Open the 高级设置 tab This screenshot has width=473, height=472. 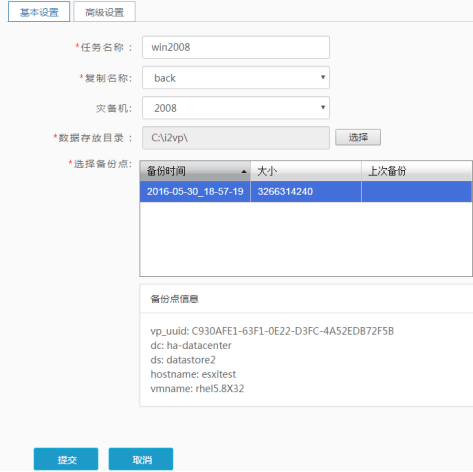click(x=104, y=12)
